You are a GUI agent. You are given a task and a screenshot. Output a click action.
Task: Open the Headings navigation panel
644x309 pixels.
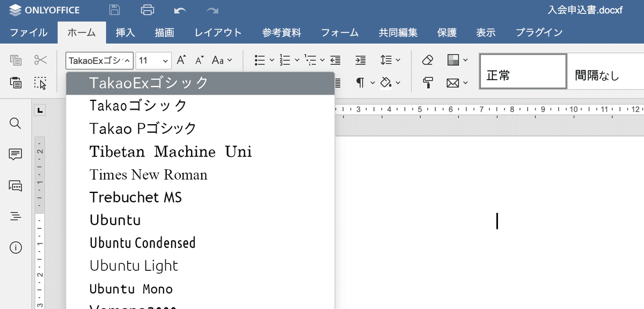16,217
